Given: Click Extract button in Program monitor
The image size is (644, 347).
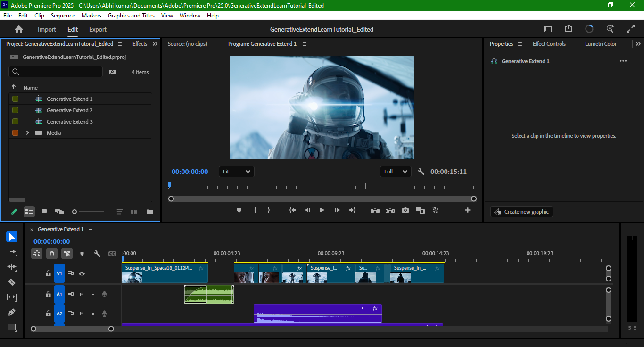Looking at the screenshot, I should coord(390,210).
